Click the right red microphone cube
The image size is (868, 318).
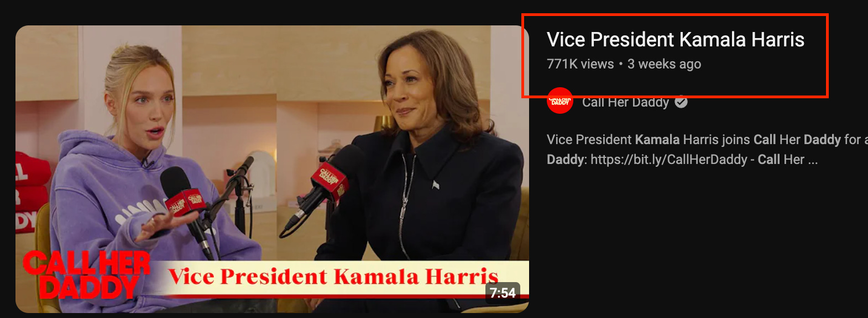pos(331,181)
